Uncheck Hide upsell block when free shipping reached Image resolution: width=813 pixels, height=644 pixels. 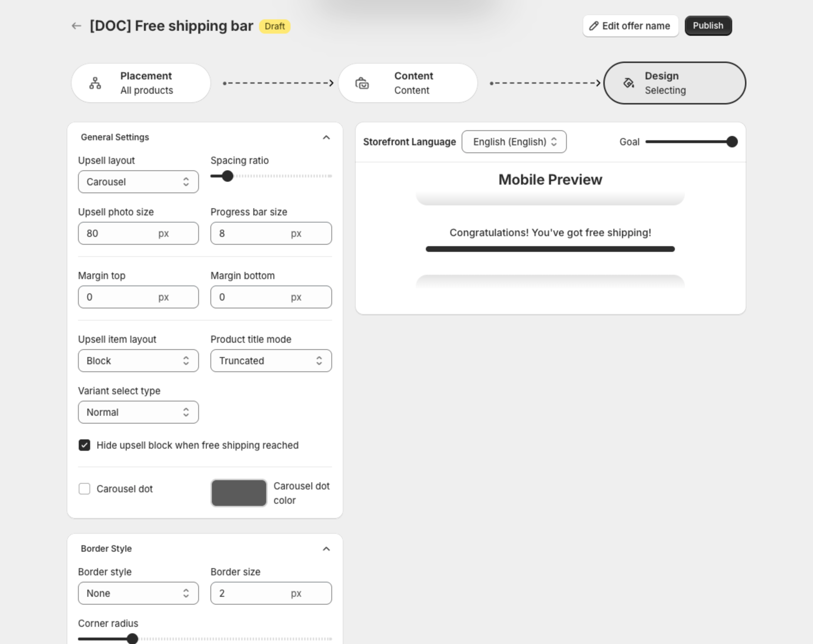click(x=84, y=445)
